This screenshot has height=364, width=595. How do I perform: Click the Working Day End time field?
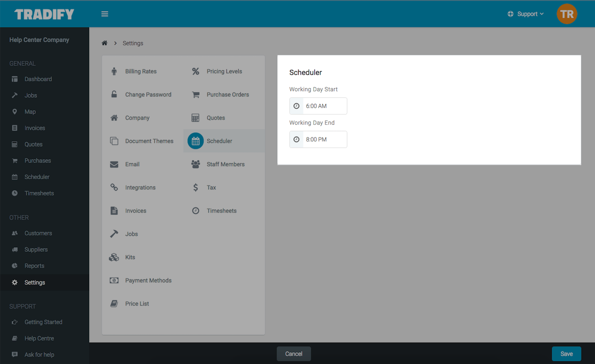318,139
